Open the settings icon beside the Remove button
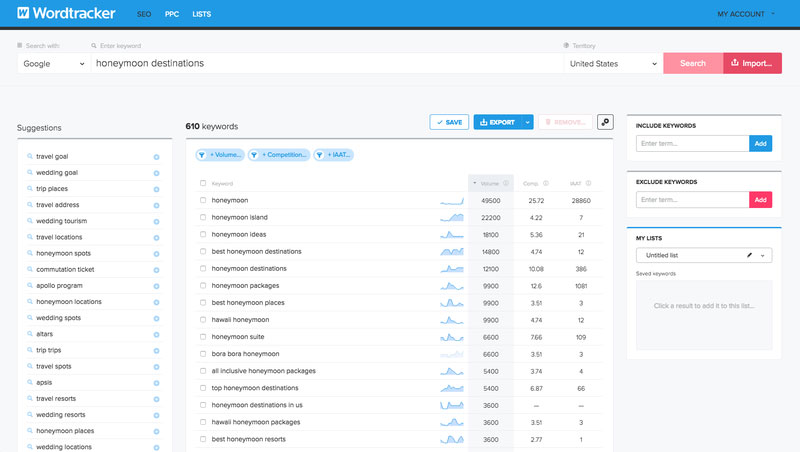This screenshot has height=452, width=800. (605, 122)
